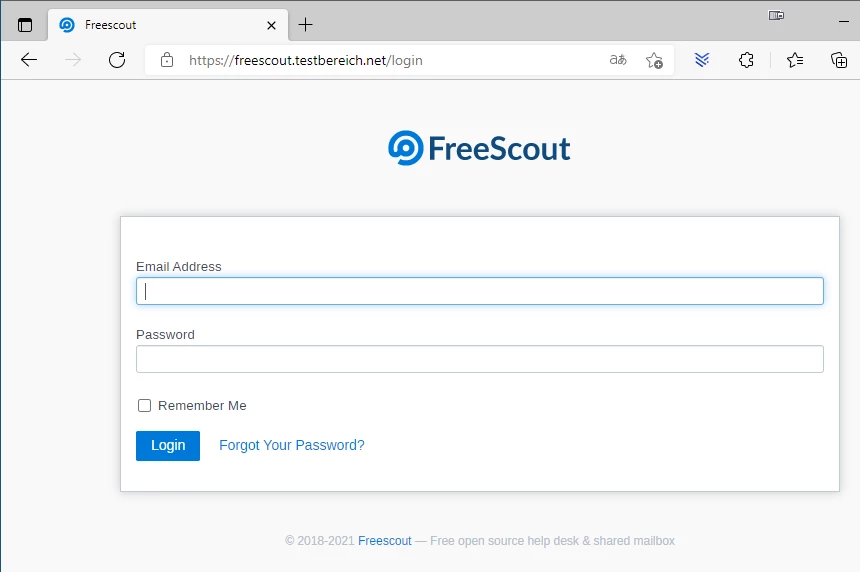
Task: View site info via the lock icon
Action: point(167,60)
